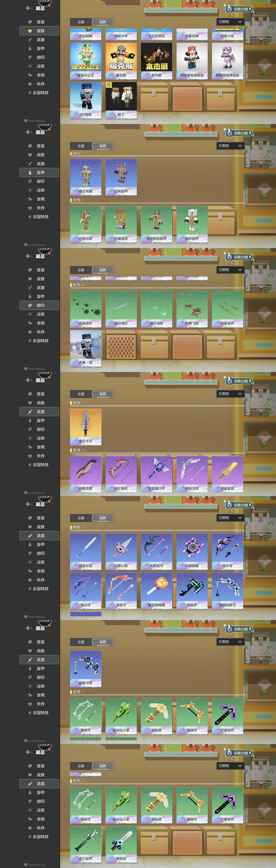Select the 天青 · 迹 footprint card

(x=86, y=348)
